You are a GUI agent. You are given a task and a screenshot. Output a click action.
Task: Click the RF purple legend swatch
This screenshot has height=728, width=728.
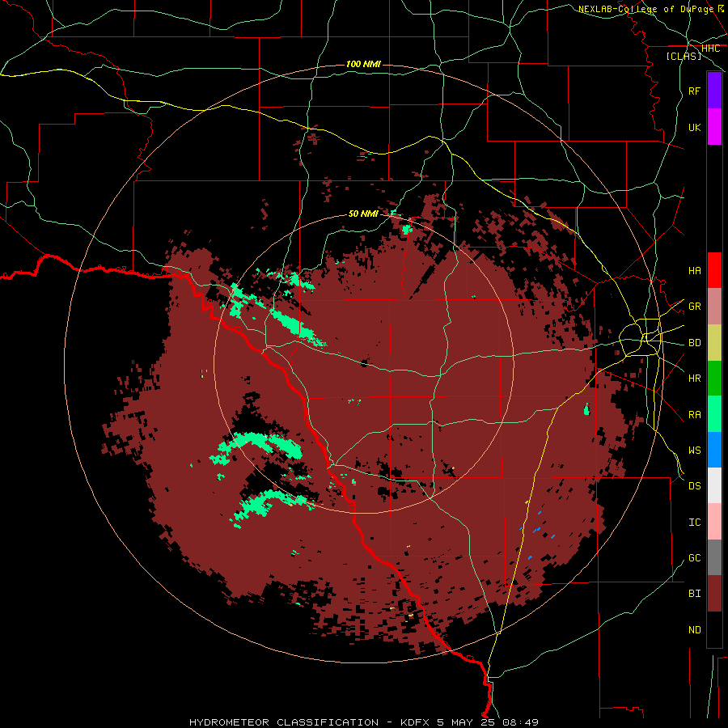[714, 91]
